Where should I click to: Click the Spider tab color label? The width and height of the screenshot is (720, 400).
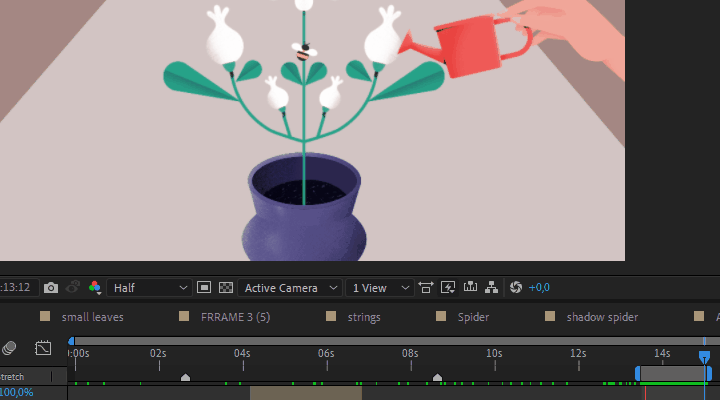pyautogui.click(x=441, y=316)
